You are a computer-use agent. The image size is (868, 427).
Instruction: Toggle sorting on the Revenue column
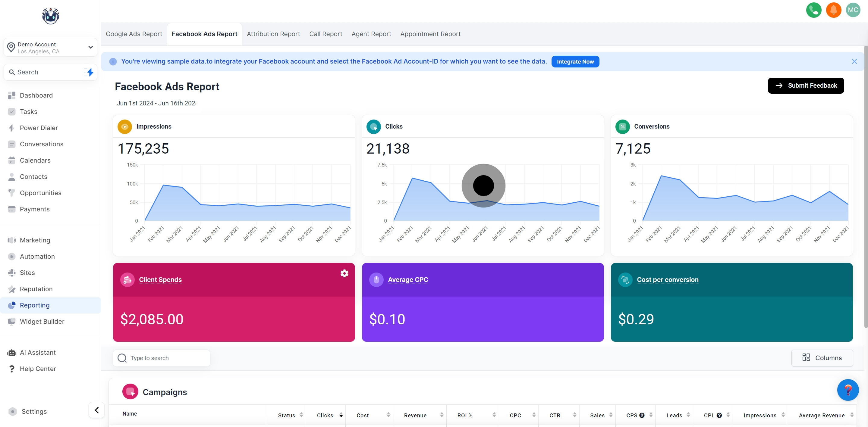coord(442,415)
